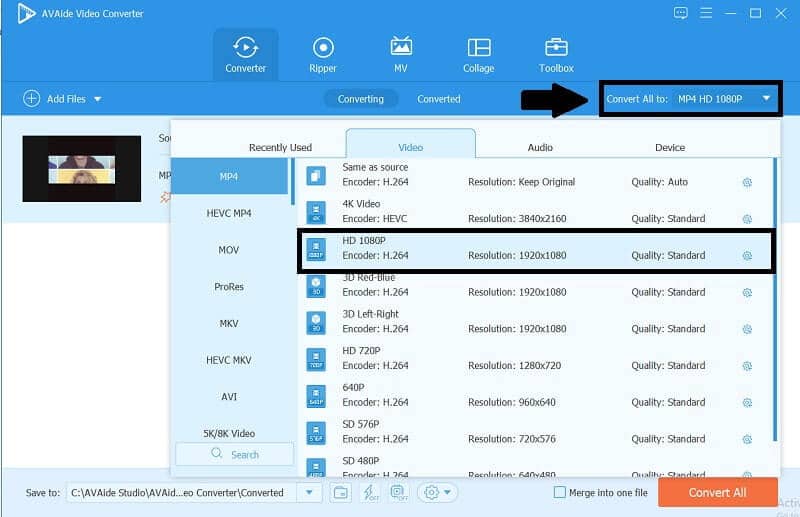Switch to the Audio tab
This screenshot has height=517, width=800.
(x=540, y=147)
